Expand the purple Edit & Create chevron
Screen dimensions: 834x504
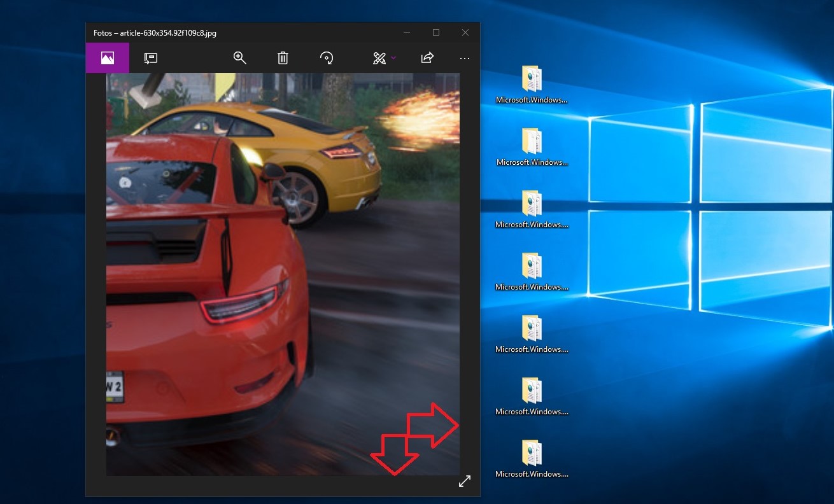393,58
